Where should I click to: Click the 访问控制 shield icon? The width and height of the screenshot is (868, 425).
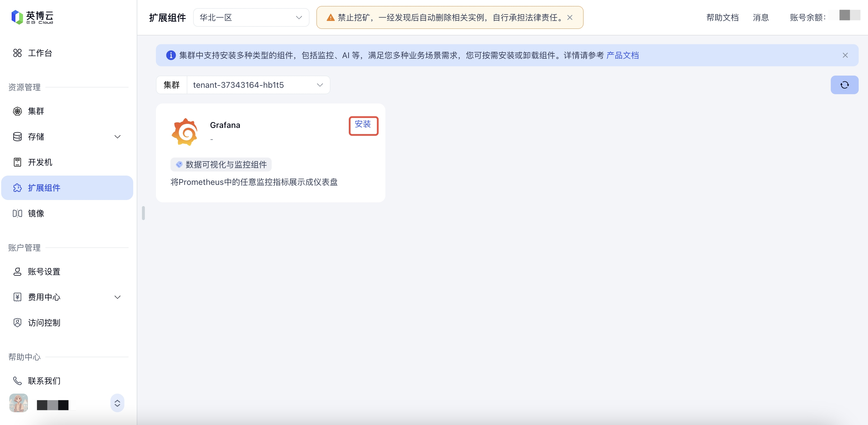[x=17, y=323]
